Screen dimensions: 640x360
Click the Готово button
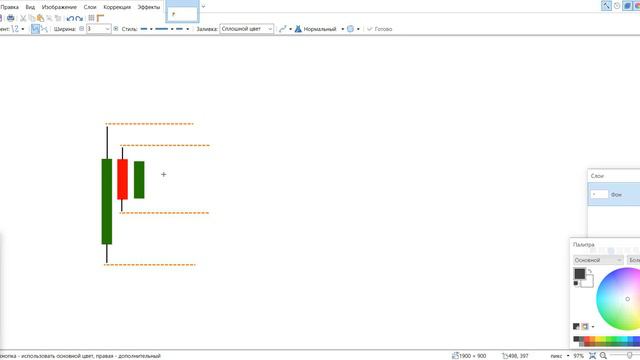pos(380,29)
